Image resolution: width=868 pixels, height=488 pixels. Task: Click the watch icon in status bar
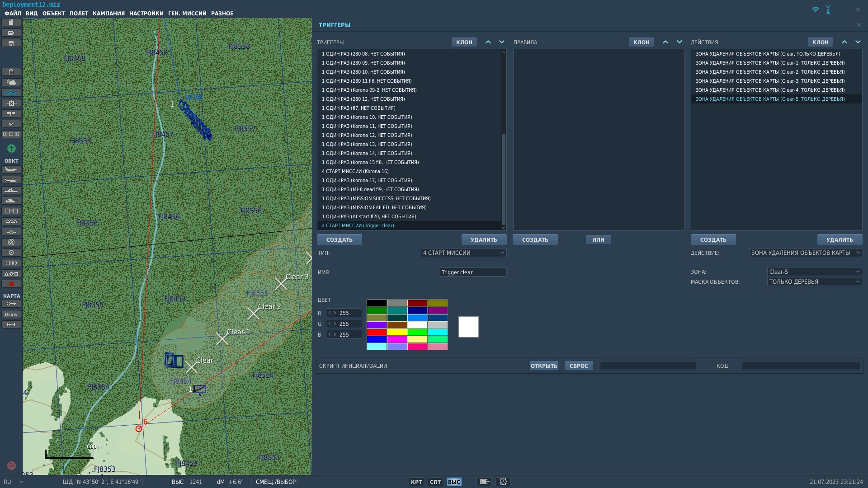503,482
